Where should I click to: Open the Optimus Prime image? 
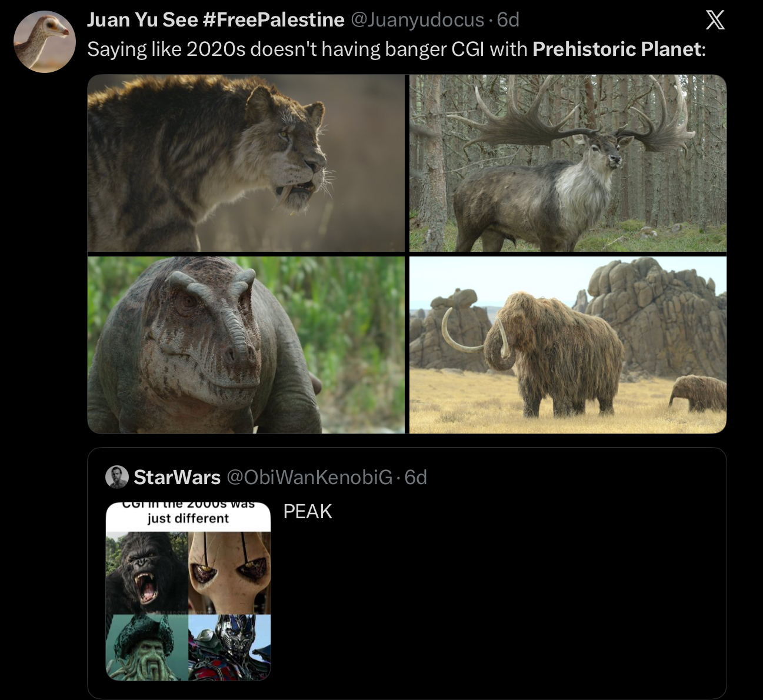click(229, 647)
